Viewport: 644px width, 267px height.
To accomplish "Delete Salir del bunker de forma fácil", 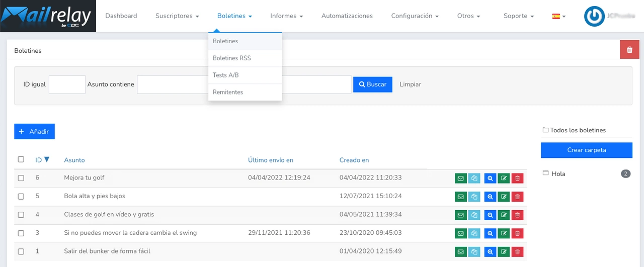I will pyautogui.click(x=517, y=252).
